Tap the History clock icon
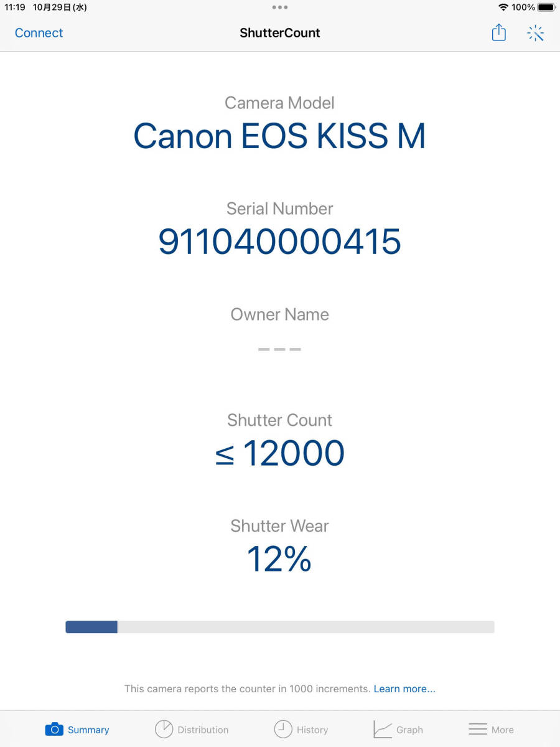The height and width of the screenshot is (747, 560). (283, 729)
